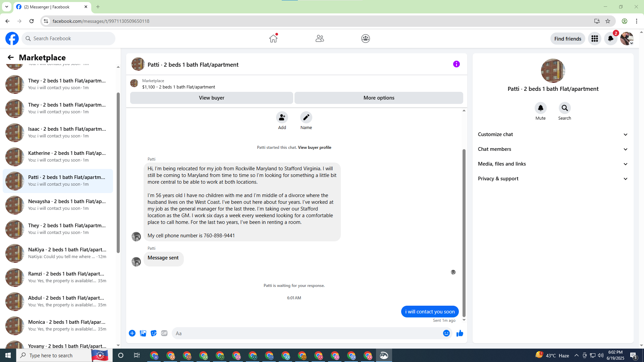Expand Privacy & support section
The width and height of the screenshot is (644, 362).
(x=553, y=179)
